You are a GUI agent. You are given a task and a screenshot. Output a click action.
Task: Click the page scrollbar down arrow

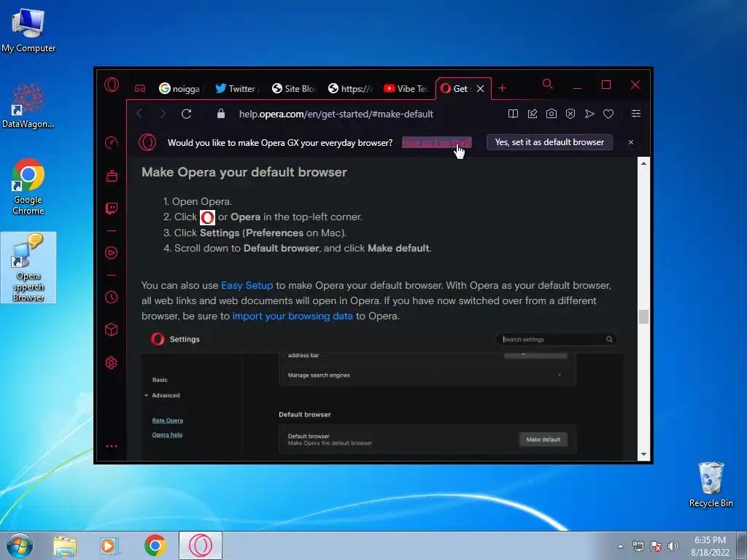click(x=643, y=454)
